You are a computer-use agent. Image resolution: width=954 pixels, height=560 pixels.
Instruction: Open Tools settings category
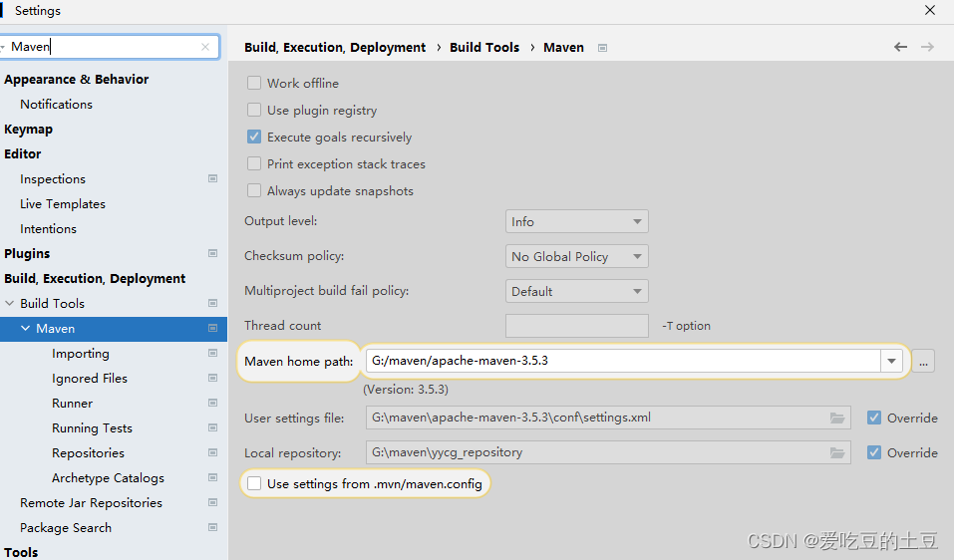pos(21,551)
